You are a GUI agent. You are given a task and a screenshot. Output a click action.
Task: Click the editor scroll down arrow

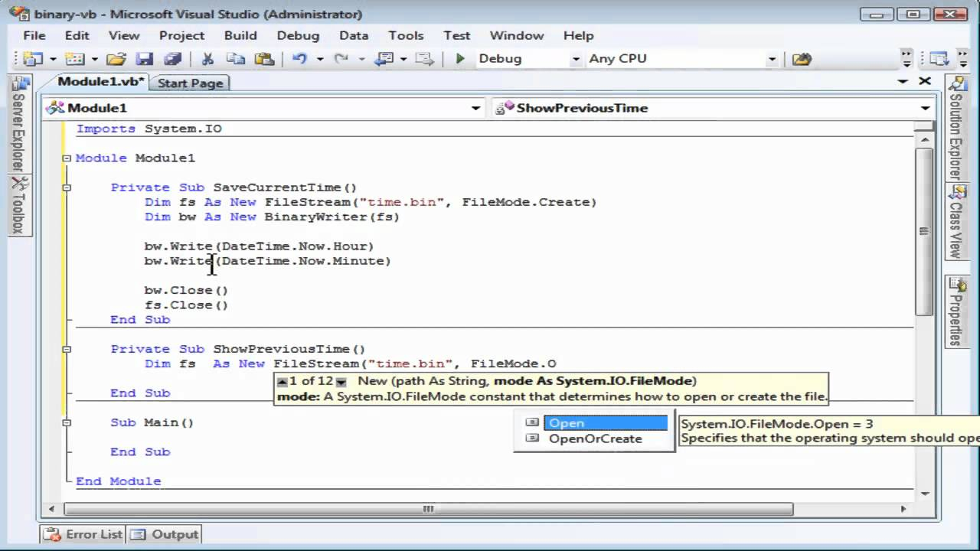(924, 494)
